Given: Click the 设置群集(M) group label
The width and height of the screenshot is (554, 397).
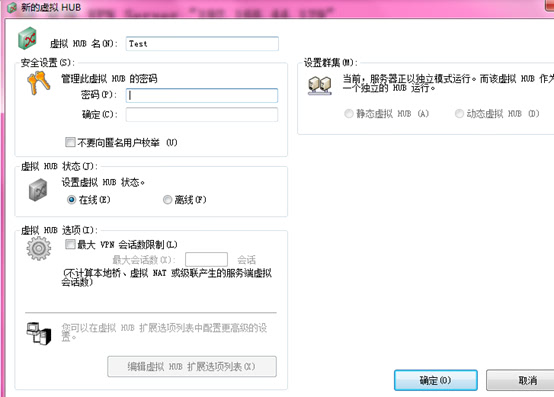Looking at the screenshot, I should (x=331, y=63).
